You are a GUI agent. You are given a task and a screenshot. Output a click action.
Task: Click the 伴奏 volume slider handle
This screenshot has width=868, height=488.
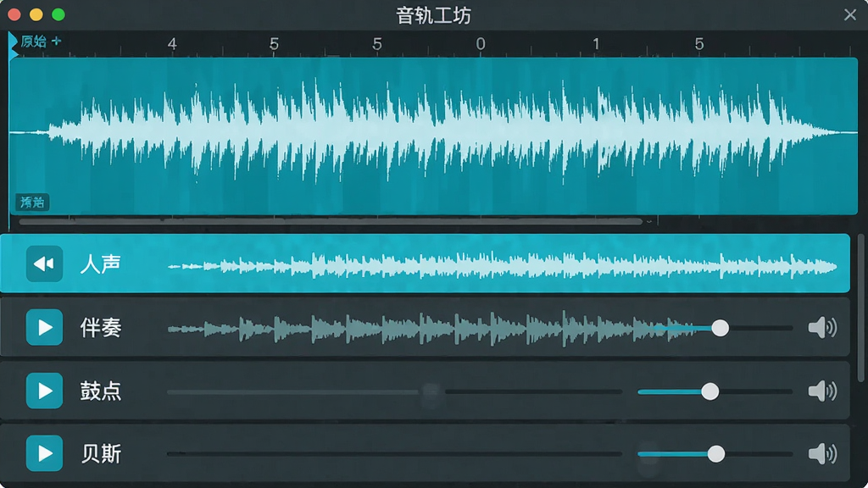(721, 328)
